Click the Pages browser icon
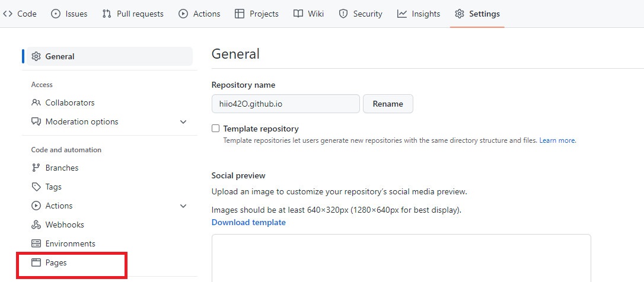644x282 pixels. tap(36, 262)
